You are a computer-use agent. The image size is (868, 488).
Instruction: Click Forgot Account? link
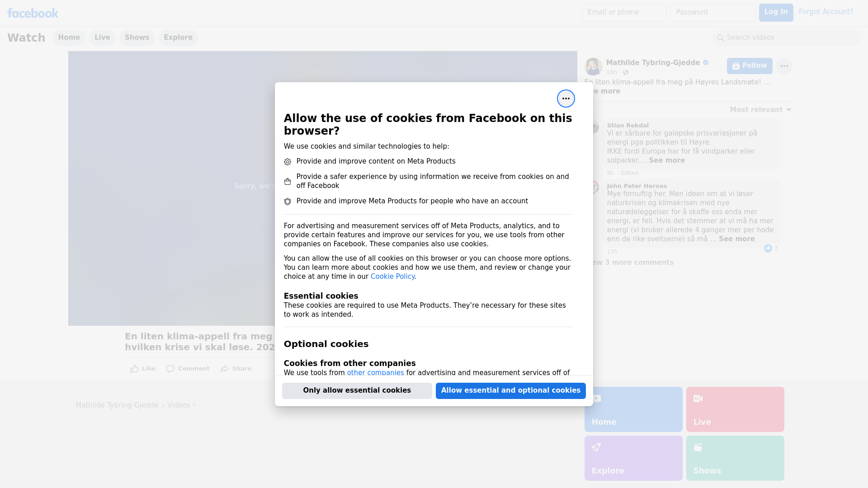pyautogui.click(x=826, y=12)
